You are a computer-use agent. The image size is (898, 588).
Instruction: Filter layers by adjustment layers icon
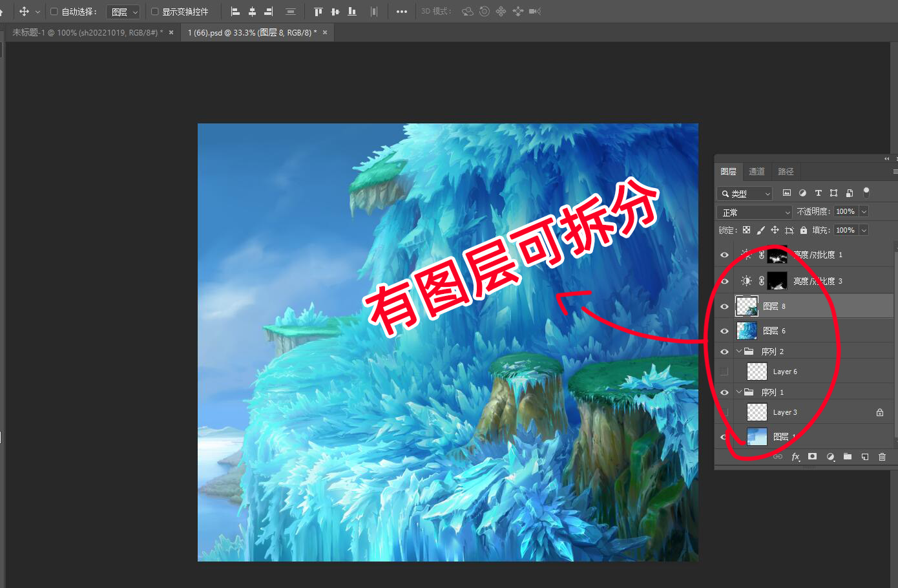[x=802, y=193]
